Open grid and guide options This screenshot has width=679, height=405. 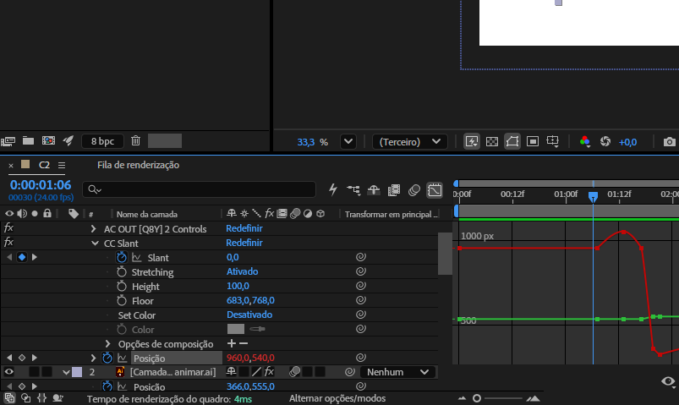point(553,142)
